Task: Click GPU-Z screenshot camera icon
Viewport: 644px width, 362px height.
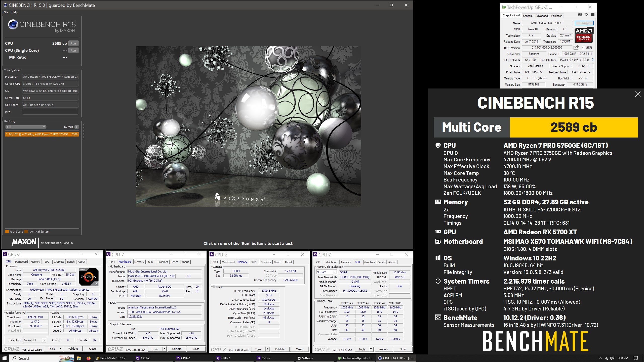Action: coord(580,15)
